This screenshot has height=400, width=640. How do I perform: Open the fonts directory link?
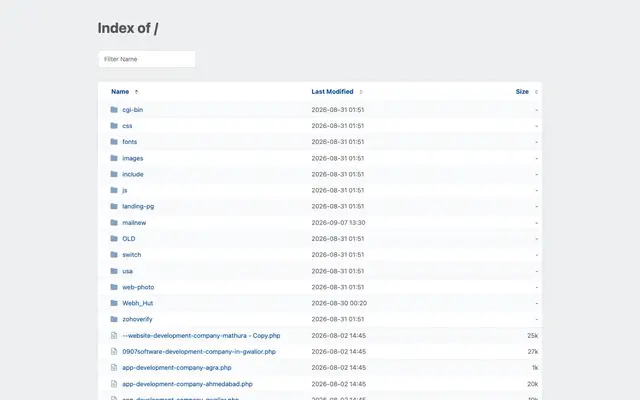pos(130,142)
